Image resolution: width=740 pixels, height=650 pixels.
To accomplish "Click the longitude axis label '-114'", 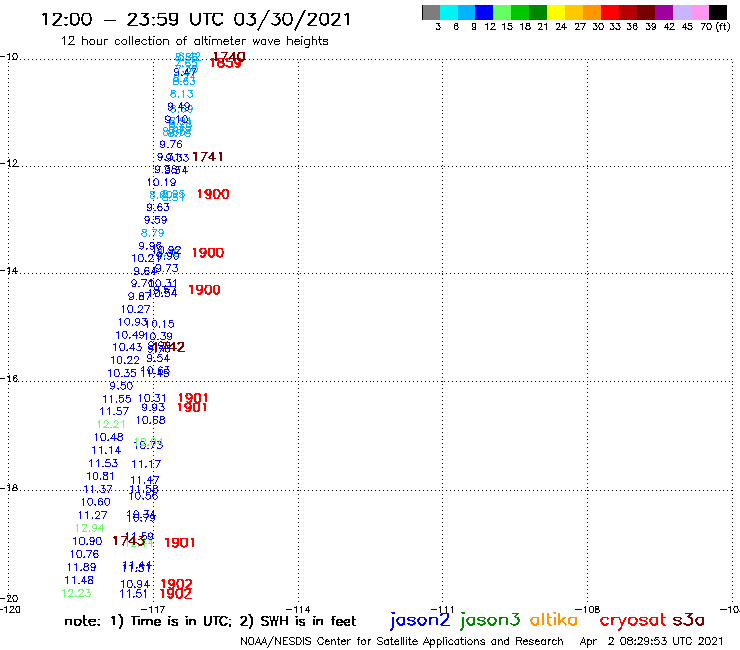I will pos(298,609).
